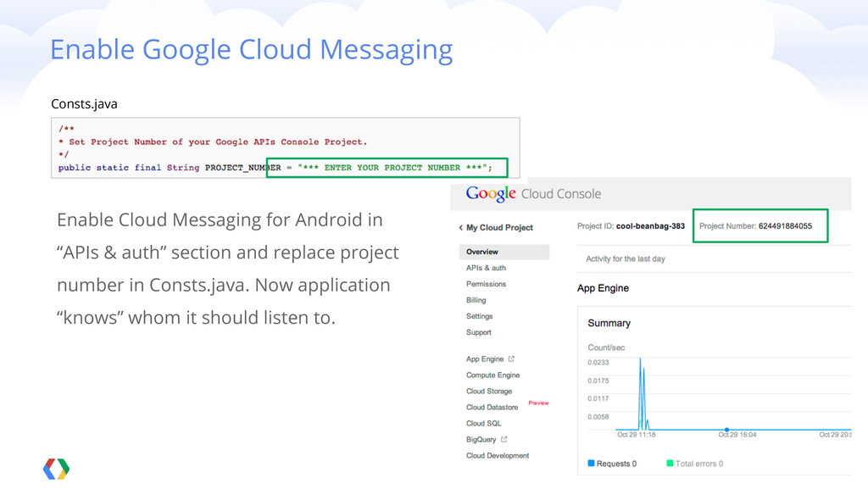Open Settings in the sidebar
The height and width of the screenshot is (489, 868).
coord(479,316)
